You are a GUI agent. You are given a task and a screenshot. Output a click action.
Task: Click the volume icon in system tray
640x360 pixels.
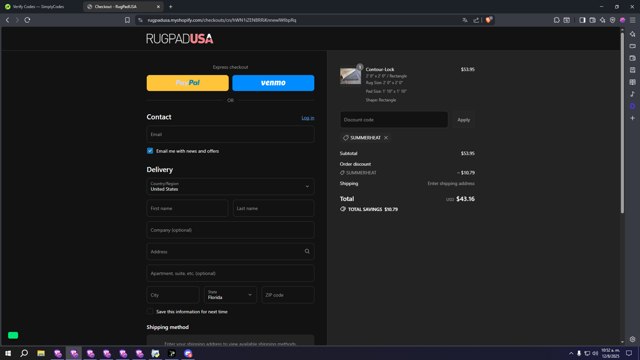(x=595, y=353)
